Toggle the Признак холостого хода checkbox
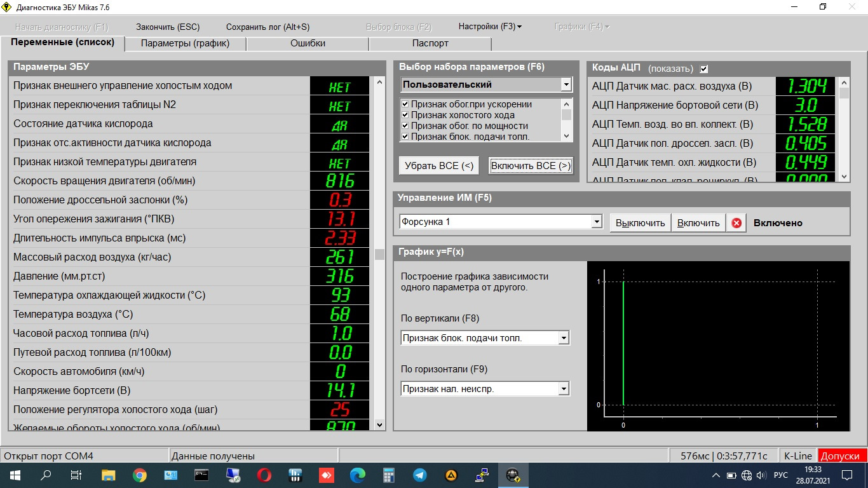The height and width of the screenshot is (488, 868). [x=405, y=115]
